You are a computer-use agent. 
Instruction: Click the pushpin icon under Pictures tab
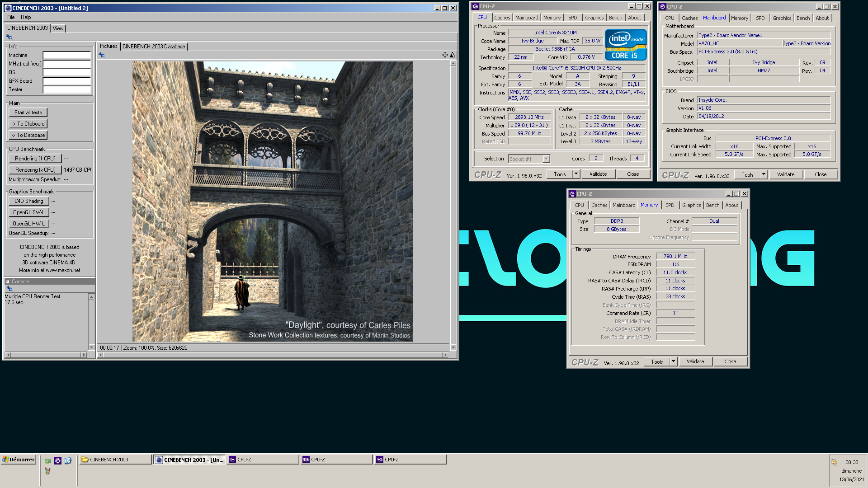102,55
